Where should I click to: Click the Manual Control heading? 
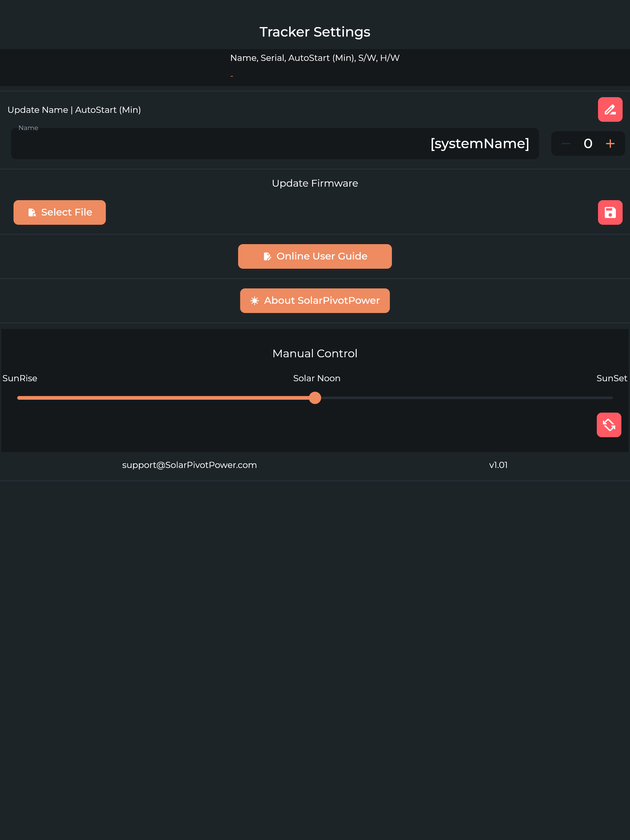click(x=315, y=353)
